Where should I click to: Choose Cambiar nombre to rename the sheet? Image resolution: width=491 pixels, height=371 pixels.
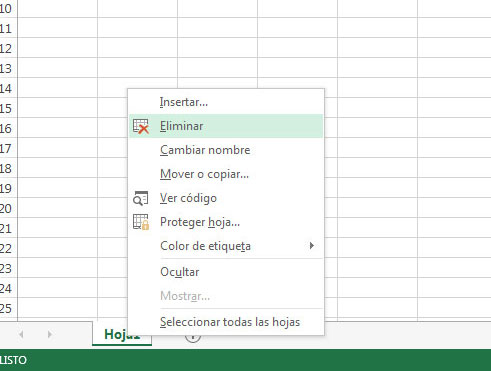[226, 150]
